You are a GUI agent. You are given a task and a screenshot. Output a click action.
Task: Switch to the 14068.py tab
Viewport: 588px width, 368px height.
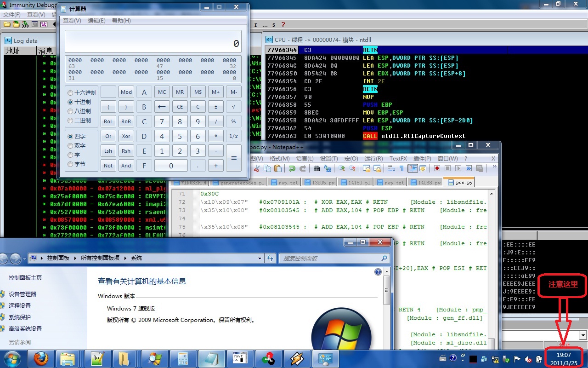tap(425, 183)
